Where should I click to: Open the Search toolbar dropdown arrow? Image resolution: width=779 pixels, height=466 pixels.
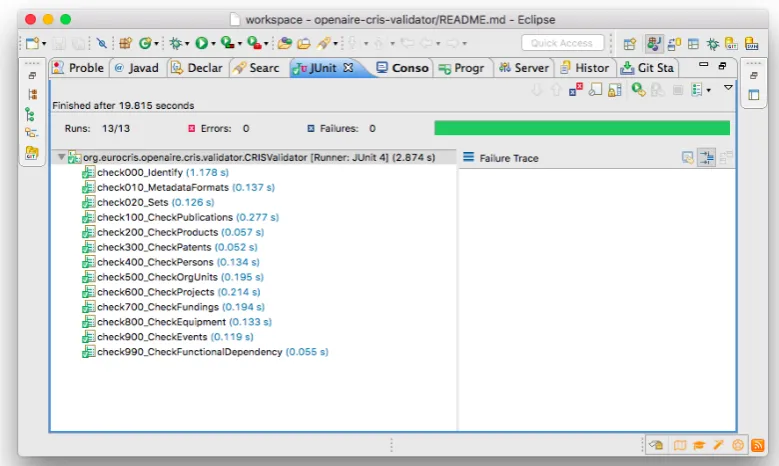(x=335, y=44)
